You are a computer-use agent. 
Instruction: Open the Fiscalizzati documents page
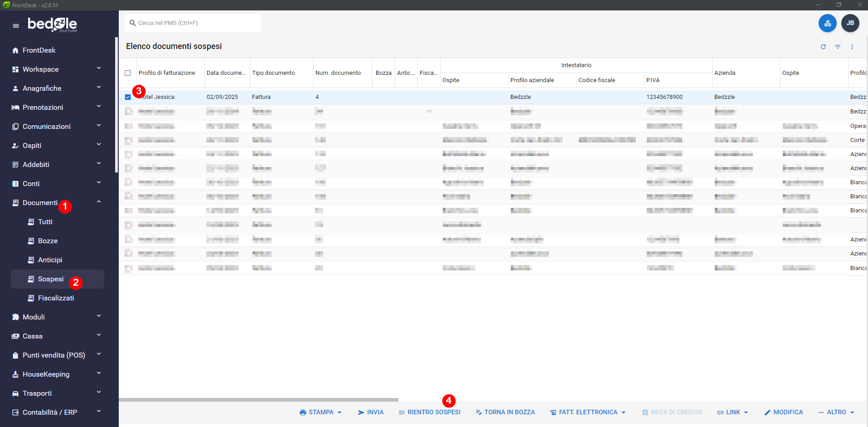click(56, 298)
